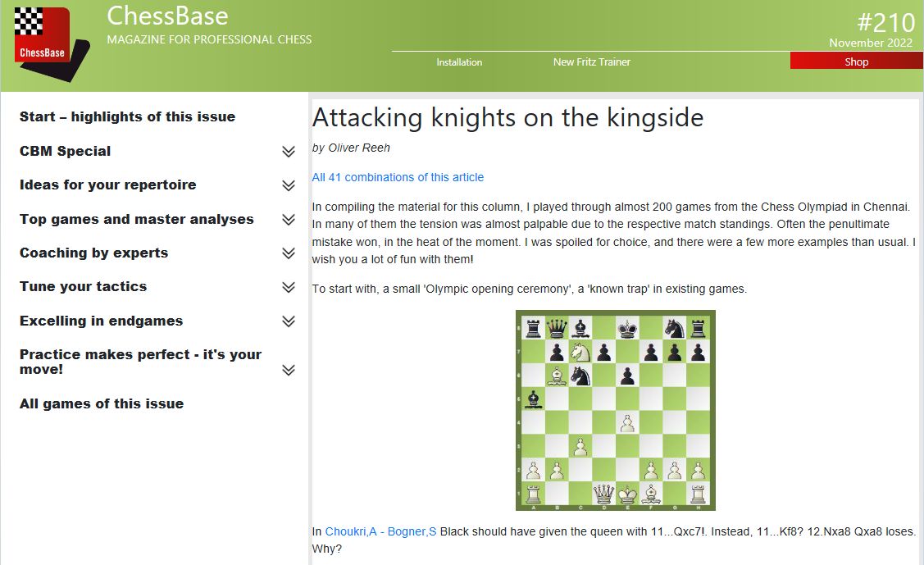Pick the black rook on a8

533,328
